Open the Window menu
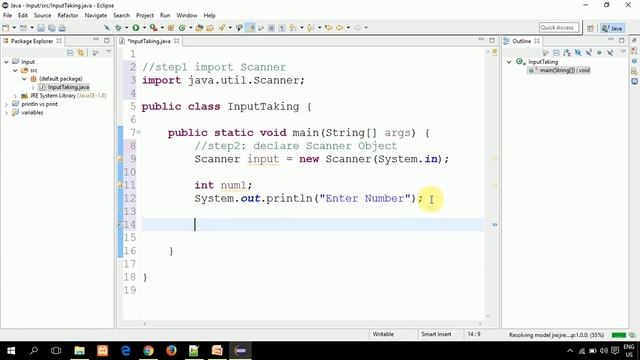Viewport: 640px width, 360px height. tap(187, 16)
